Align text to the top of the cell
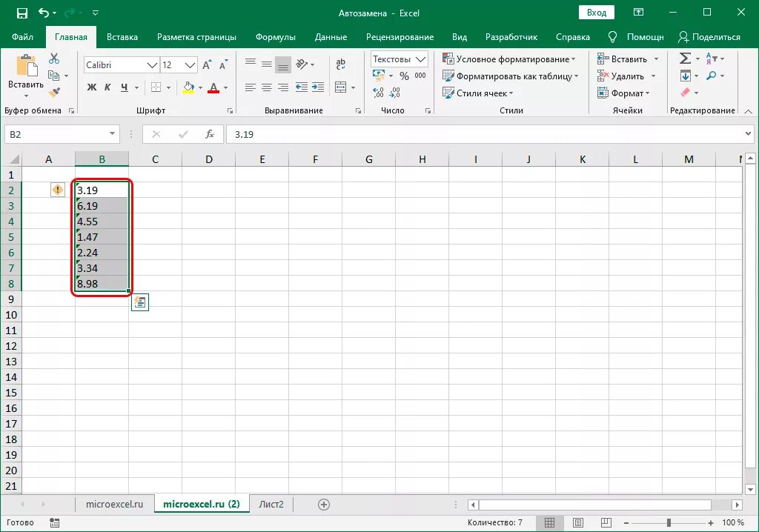Screen dimensions: 759x532 tap(251, 64)
